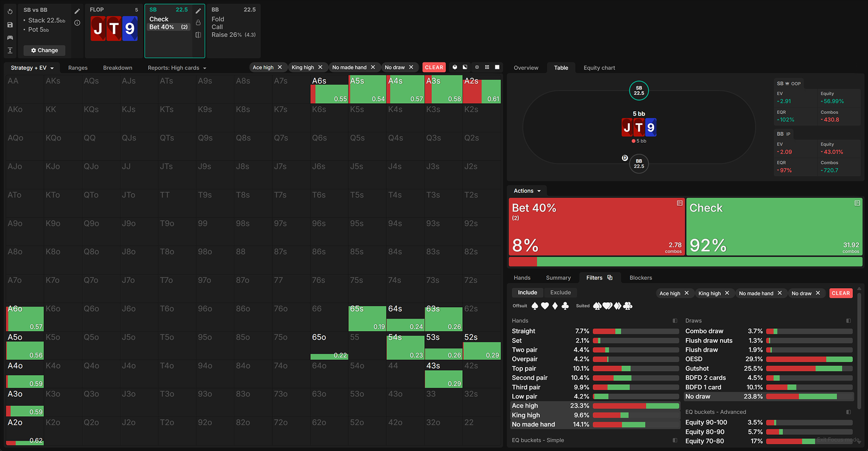This screenshot has width=868, height=451.
Task: Expand the Reports: High cards dropdown
Action: click(x=177, y=68)
